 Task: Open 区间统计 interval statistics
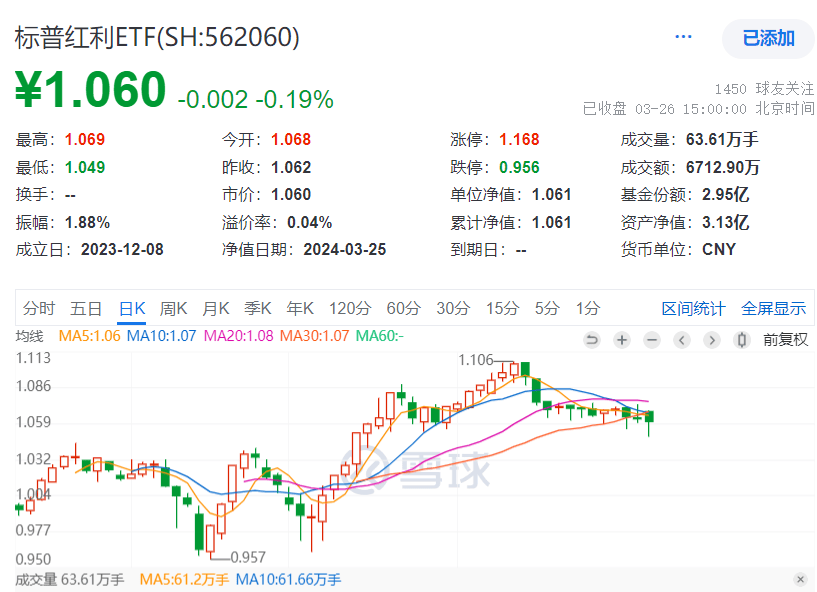pos(695,309)
